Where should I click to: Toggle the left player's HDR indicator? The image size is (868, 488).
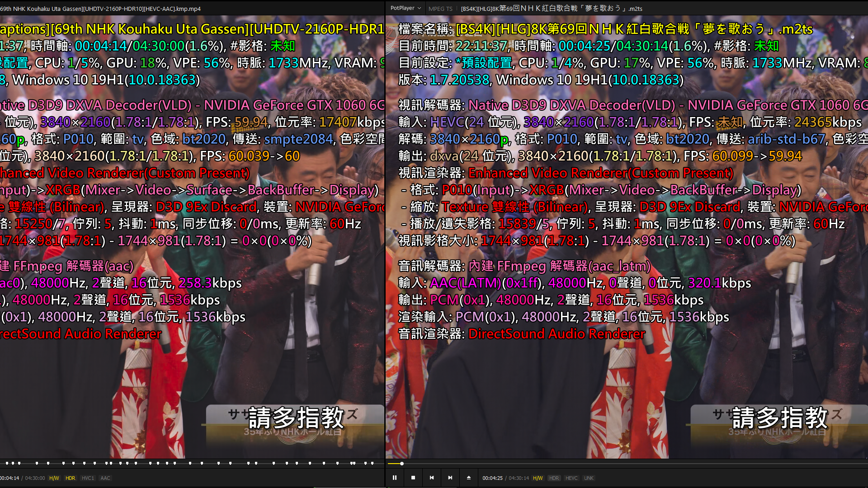[70, 478]
